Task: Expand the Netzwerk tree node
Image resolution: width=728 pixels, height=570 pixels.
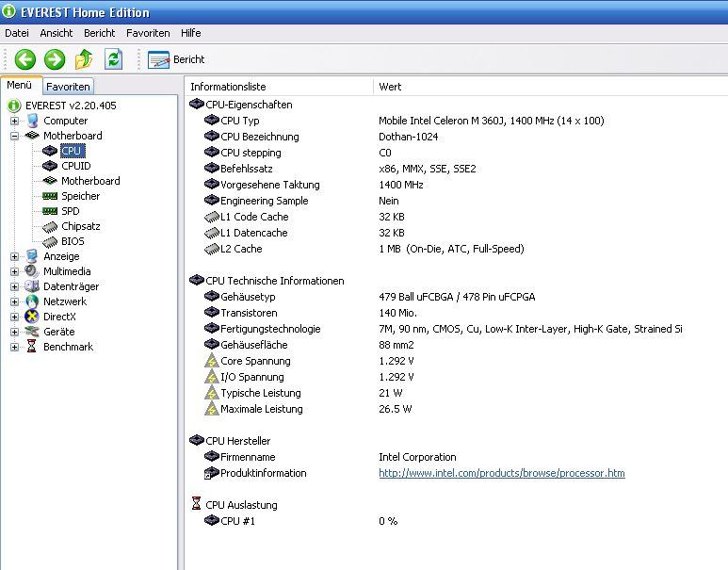Action: click(14, 301)
